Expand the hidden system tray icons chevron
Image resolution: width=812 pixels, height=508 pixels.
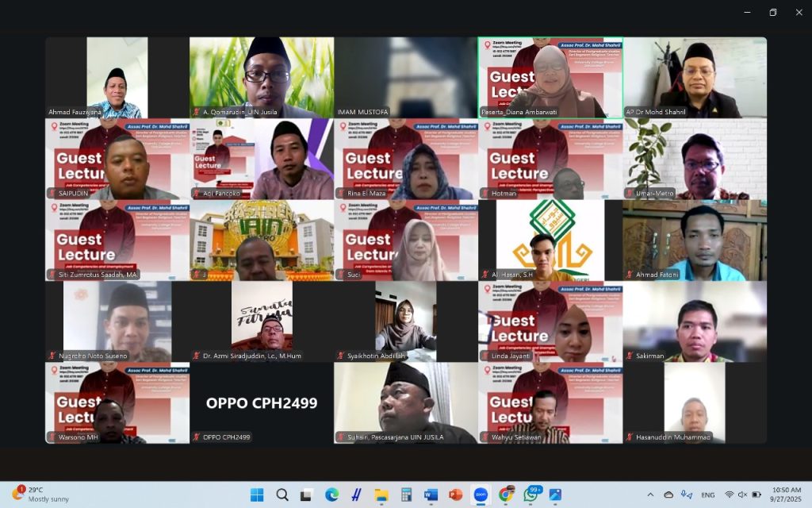(650, 495)
